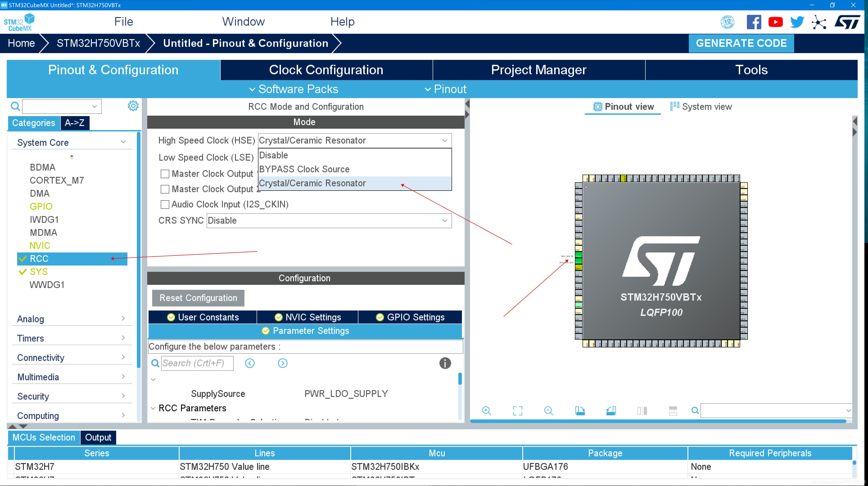Choose BYPASS Clock Source option
The width and height of the screenshot is (868, 486).
click(x=355, y=169)
